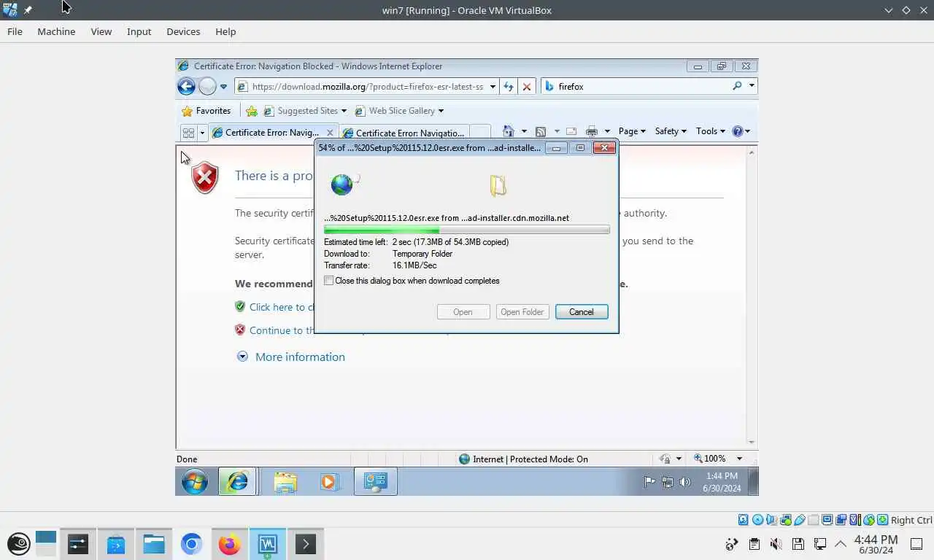Open a new blank tab button
The image size is (934, 560).
pyautogui.click(x=479, y=132)
